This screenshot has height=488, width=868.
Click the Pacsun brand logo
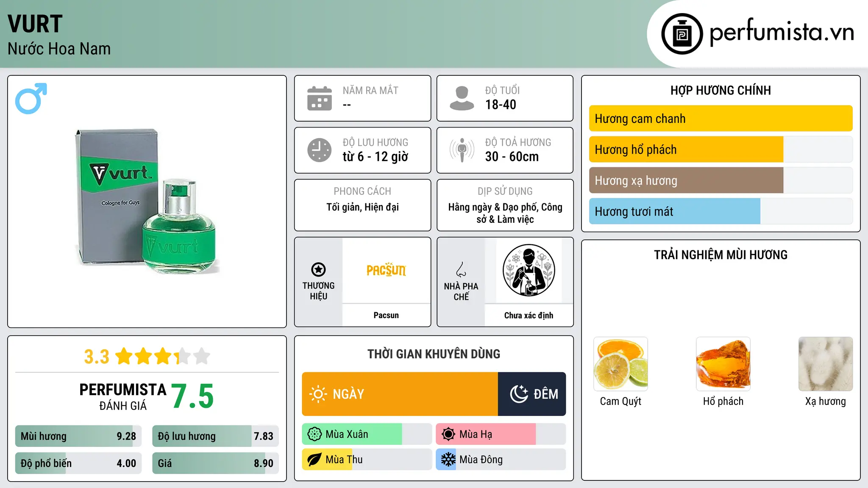pyautogui.click(x=386, y=270)
